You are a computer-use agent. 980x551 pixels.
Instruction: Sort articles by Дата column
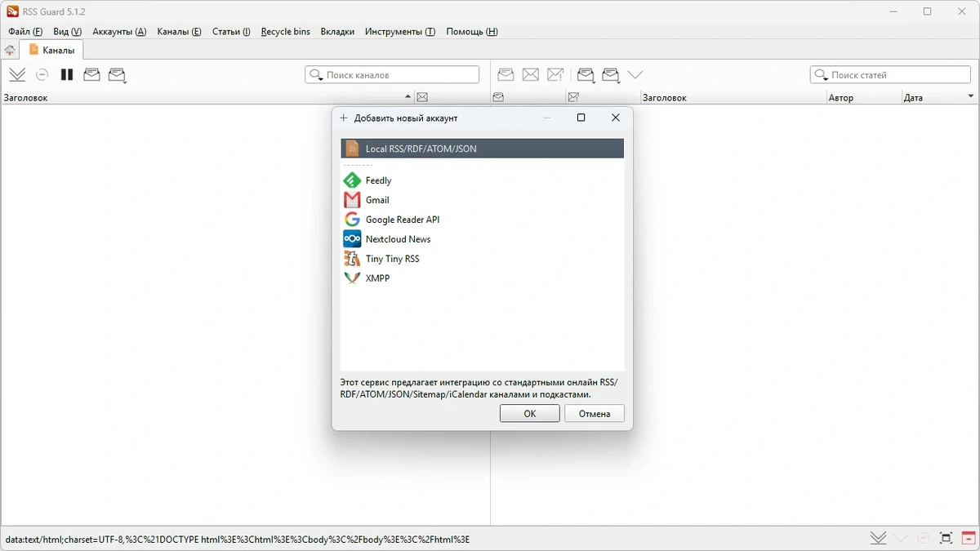pyautogui.click(x=939, y=97)
